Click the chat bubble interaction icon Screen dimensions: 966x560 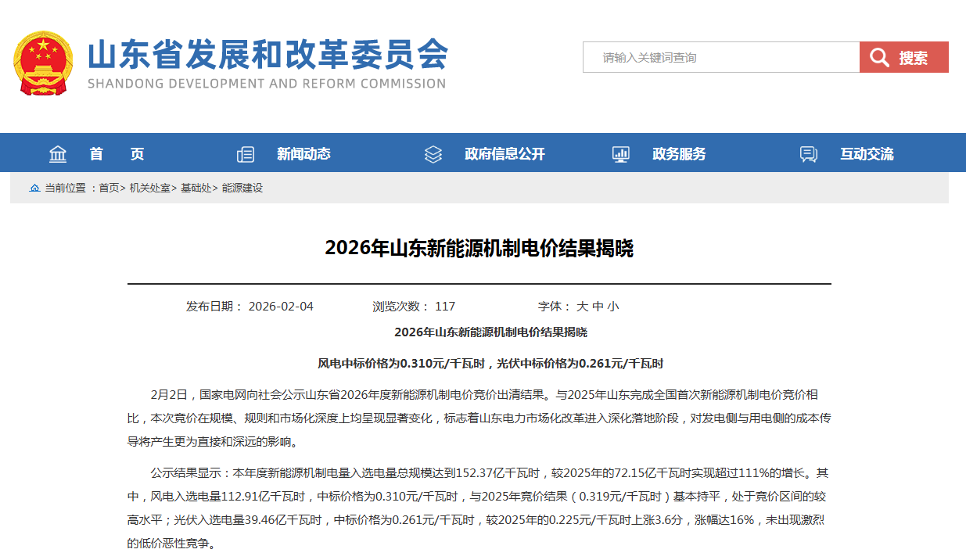(809, 154)
